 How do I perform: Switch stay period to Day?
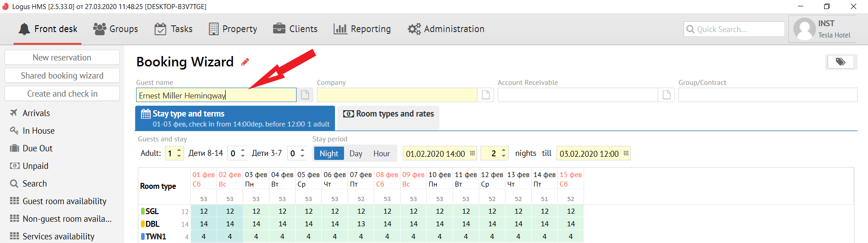[x=356, y=154]
